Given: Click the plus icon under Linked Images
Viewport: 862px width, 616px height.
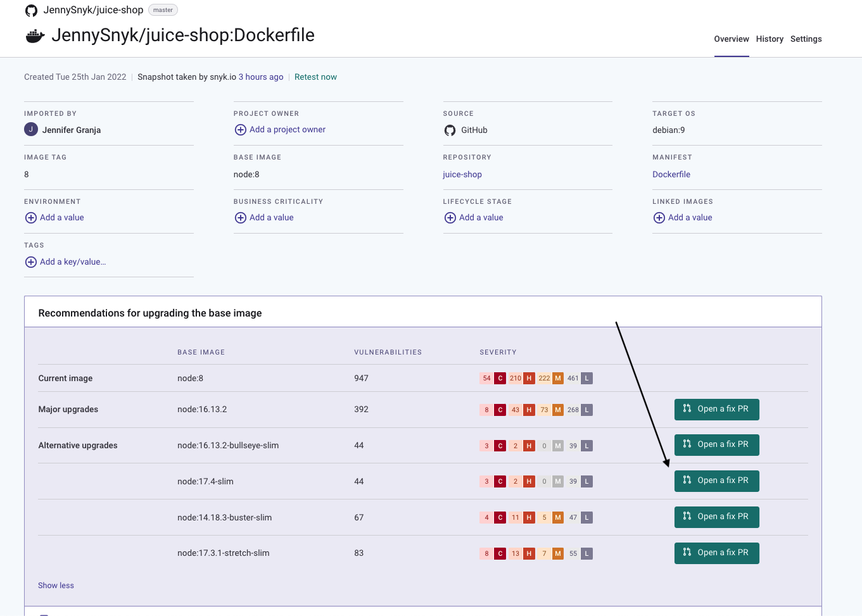Looking at the screenshot, I should coord(659,218).
